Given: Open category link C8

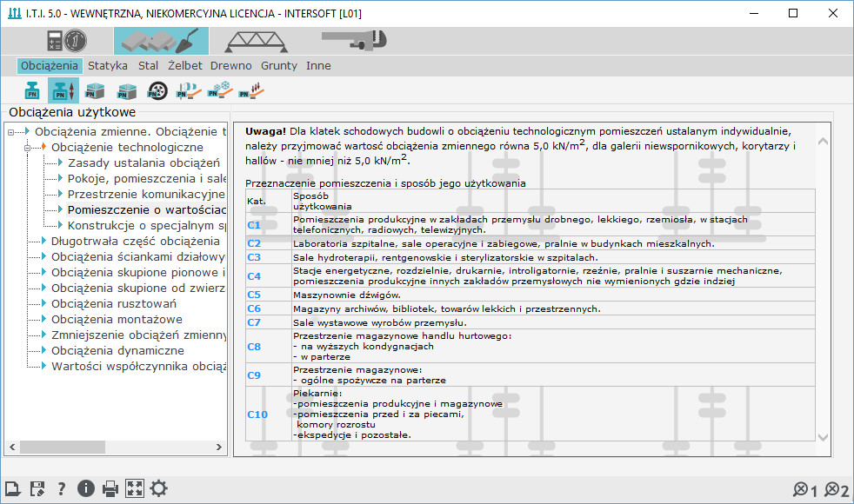Looking at the screenshot, I should (x=254, y=347).
